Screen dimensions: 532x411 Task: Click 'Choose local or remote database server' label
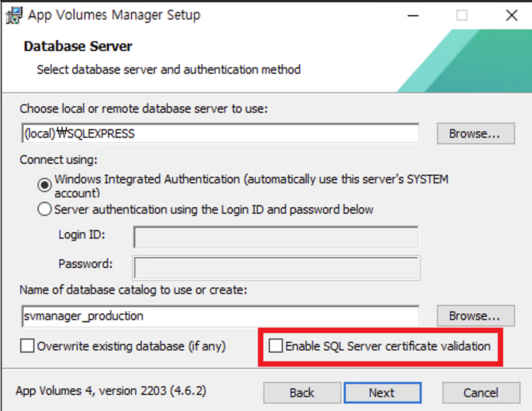point(144,109)
